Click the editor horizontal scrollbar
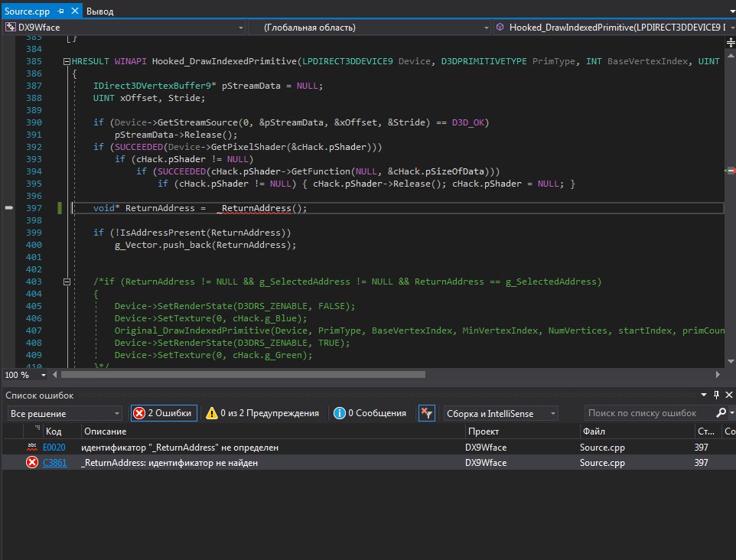The width and height of the screenshot is (736, 560). click(x=245, y=374)
